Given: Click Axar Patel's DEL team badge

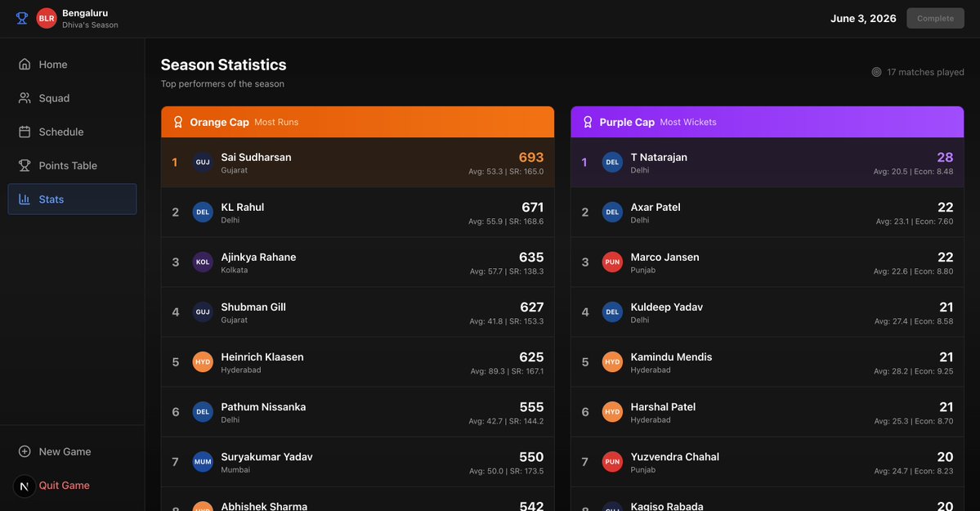Looking at the screenshot, I should tap(612, 212).
